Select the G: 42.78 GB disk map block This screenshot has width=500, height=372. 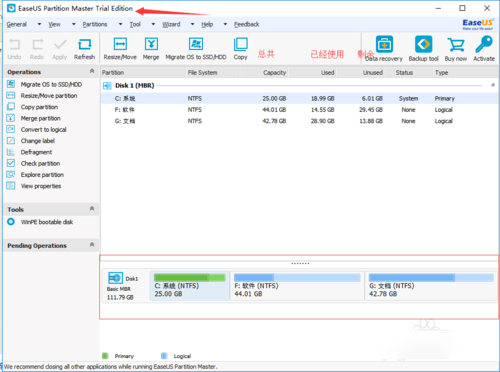pos(431,286)
